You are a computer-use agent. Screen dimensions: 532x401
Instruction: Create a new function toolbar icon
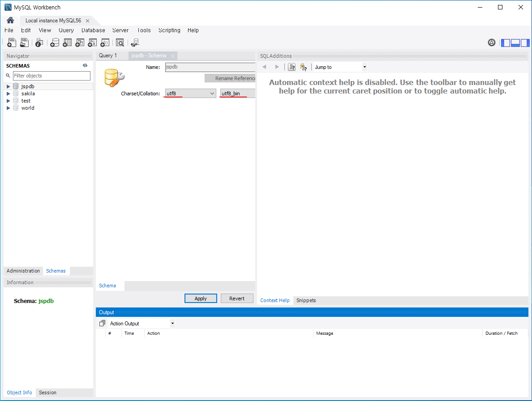pyautogui.click(x=105, y=43)
